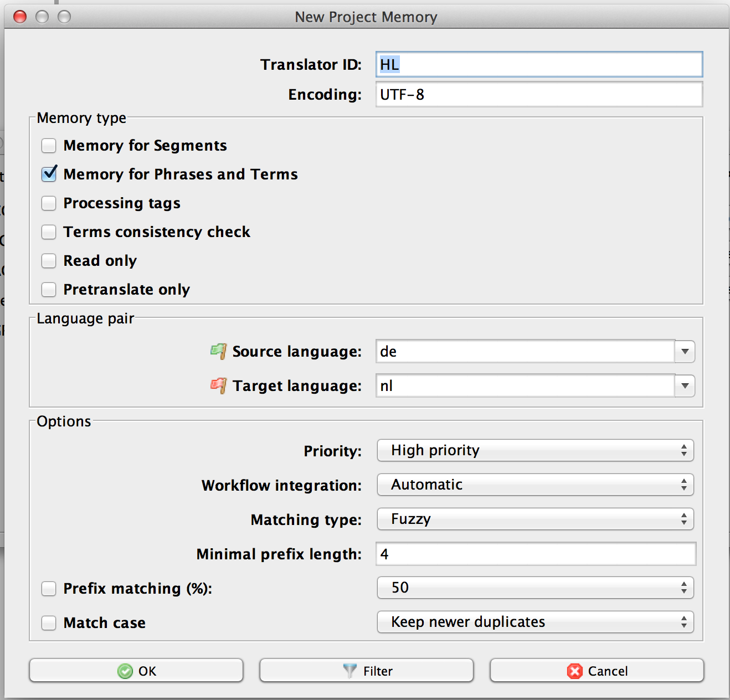The image size is (730, 700).
Task: Enable the Read only checkbox
Action: (49, 261)
